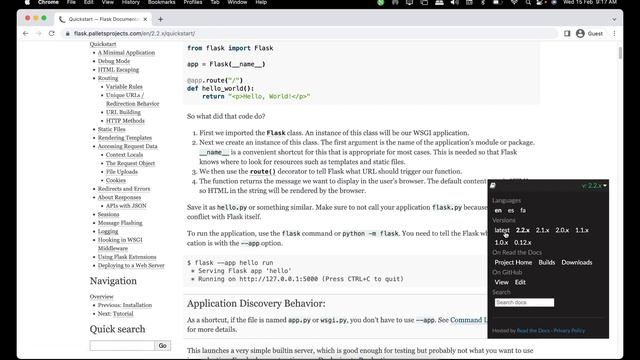Select version 1.1.x
640x360 pixels.
[x=582, y=230]
